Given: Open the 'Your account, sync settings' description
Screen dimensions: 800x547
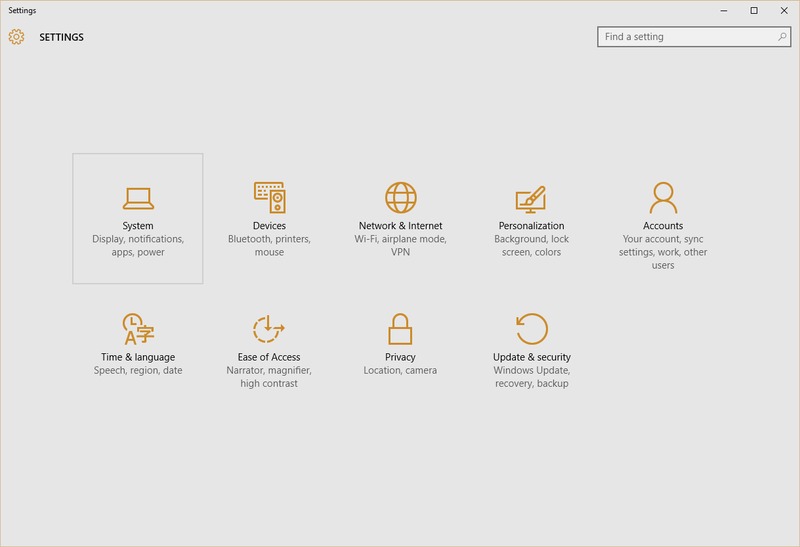Looking at the screenshot, I should coord(662,252).
